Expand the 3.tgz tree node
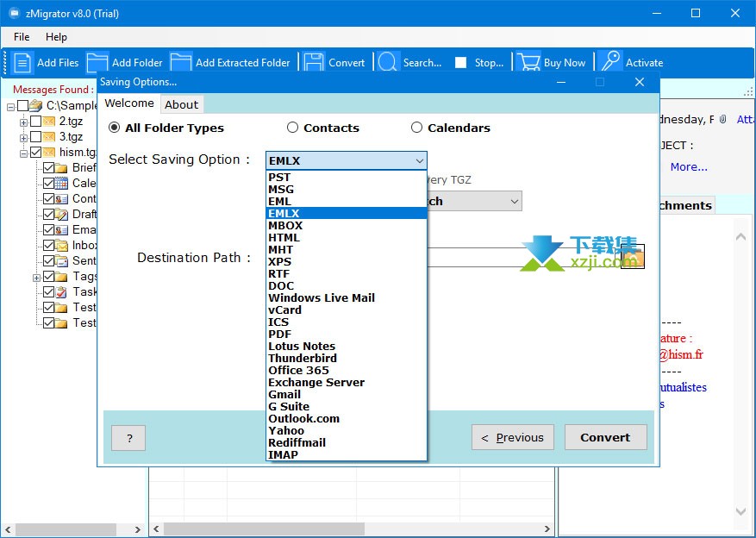The image size is (756, 538). (23, 138)
